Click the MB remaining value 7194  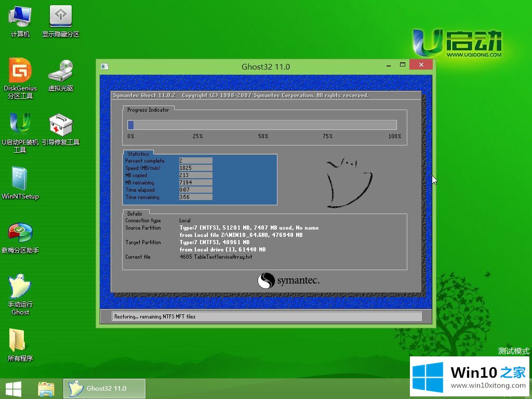click(195, 182)
